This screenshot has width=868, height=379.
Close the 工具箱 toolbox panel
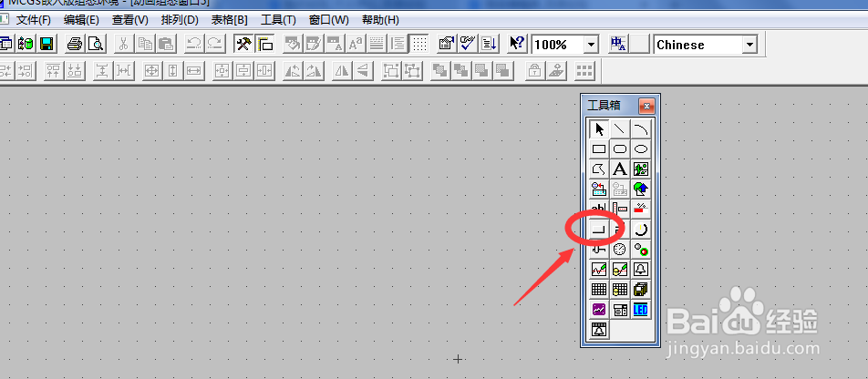[646, 105]
